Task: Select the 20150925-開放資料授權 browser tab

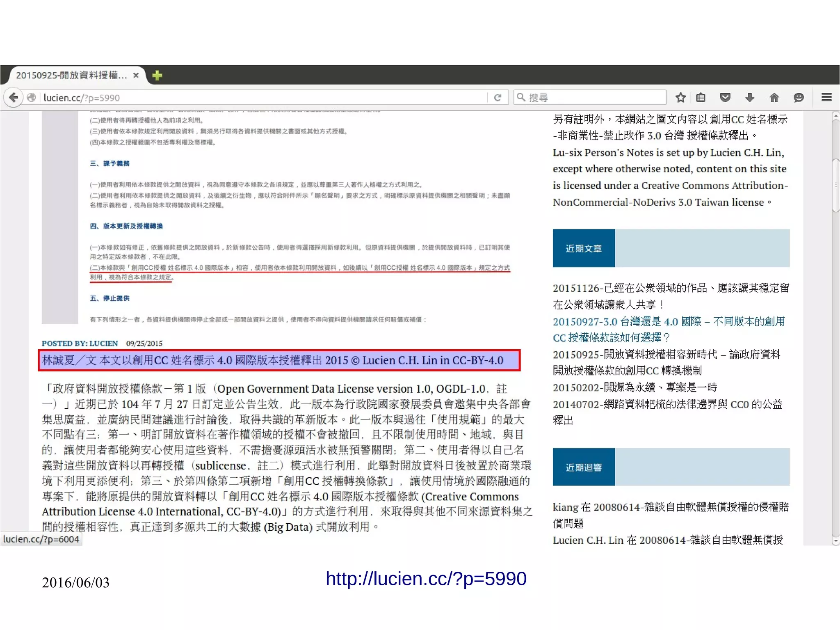Action: [x=72, y=76]
